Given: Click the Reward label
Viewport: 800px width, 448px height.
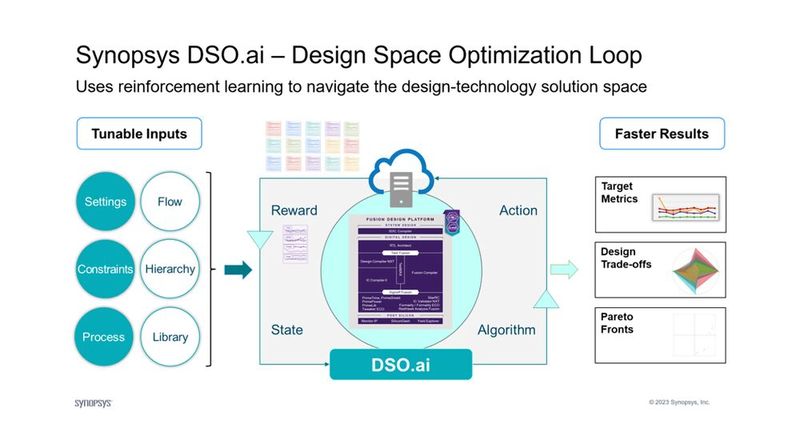Looking at the screenshot, I should (x=294, y=210).
